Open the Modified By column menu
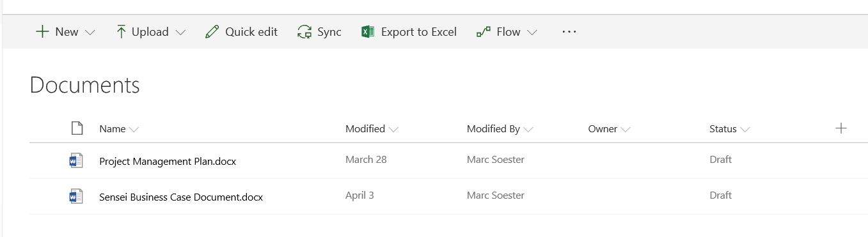This screenshot has width=868, height=237. point(500,129)
